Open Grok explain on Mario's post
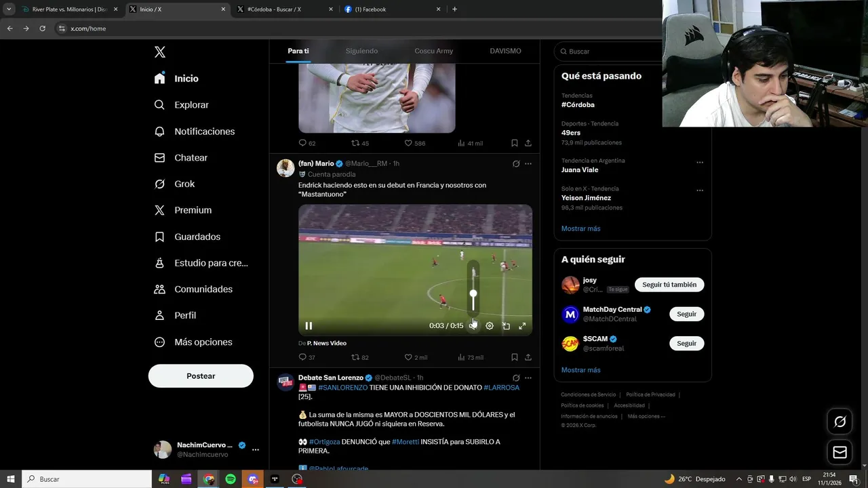The width and height of the screenshot is (868, 488). point(516,163)
